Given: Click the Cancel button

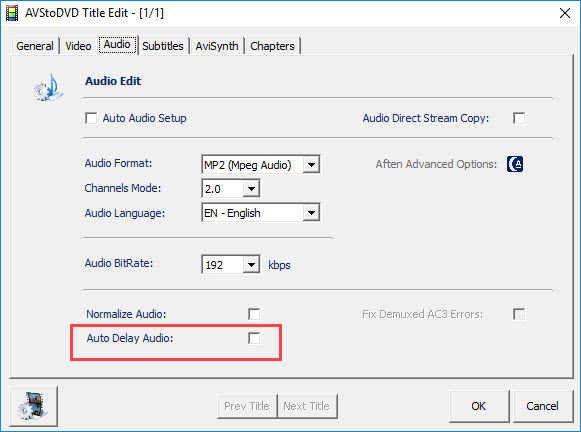Looking at the screenshot, I should pyautogui.click(x=542, y=406).
